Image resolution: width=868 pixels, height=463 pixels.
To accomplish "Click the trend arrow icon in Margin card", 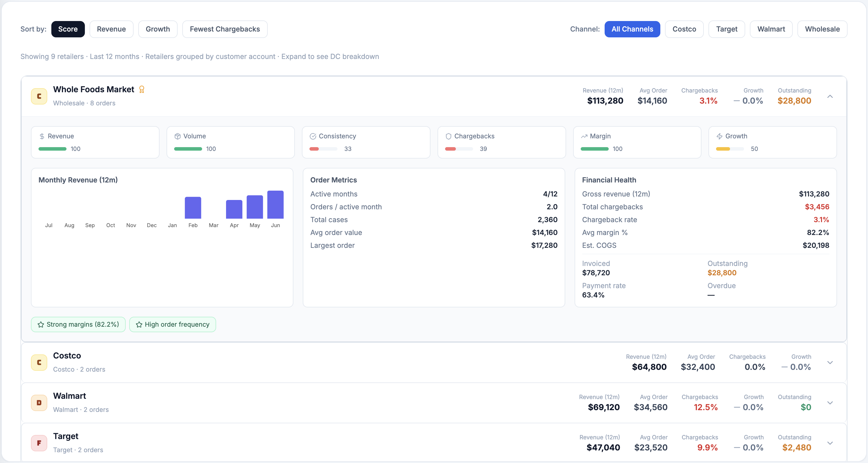I will (584, 136).
